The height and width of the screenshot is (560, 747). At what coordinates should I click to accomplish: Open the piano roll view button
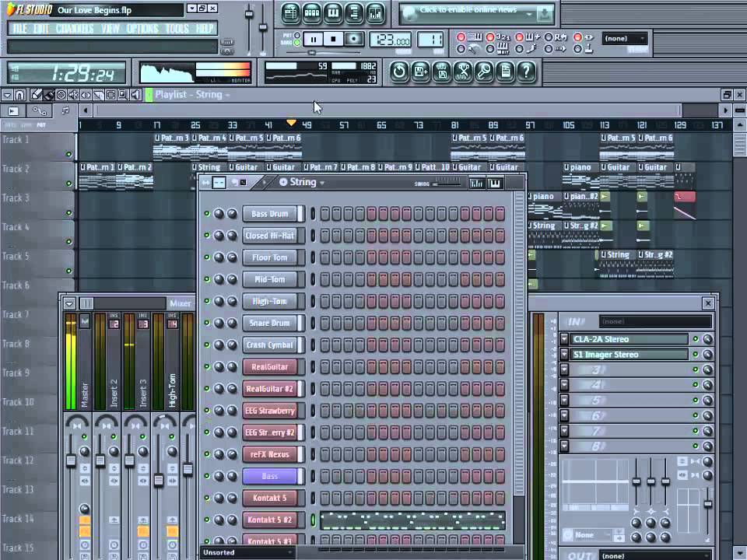coord(333,13)
